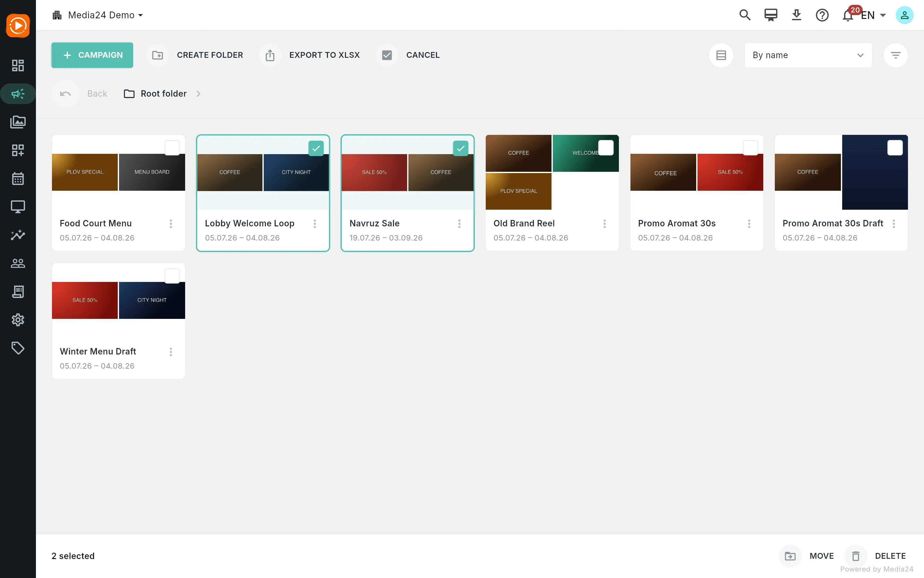Open the filter lines icon
Image resolution: width=924 pixels, height=578 pixels.
[895, 55]
